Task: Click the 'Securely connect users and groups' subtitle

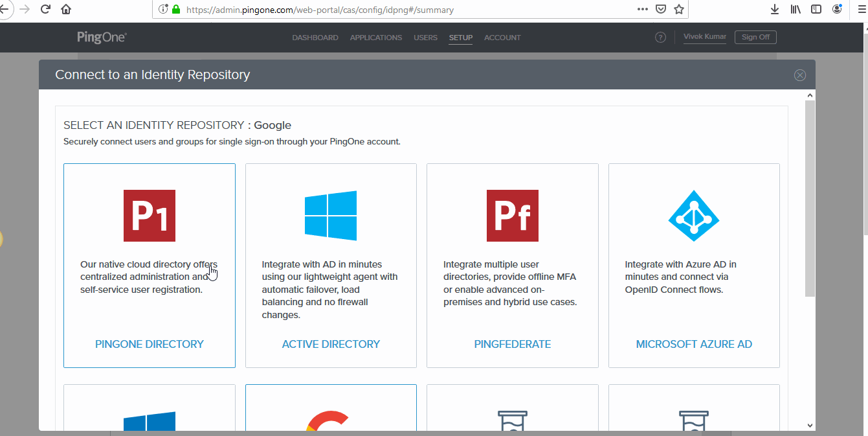Action: click(x=232, y=141)
